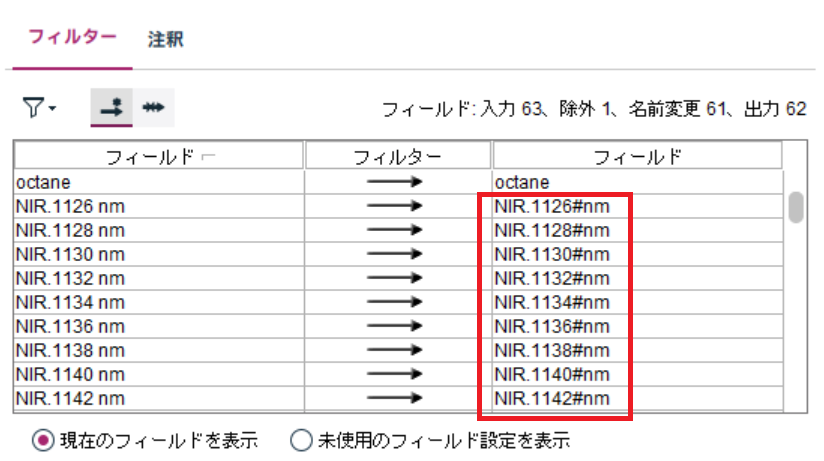824x461 pixels.
Task: Toggle filter arrow for NIR.1134 nm
Action: (395, 302)
